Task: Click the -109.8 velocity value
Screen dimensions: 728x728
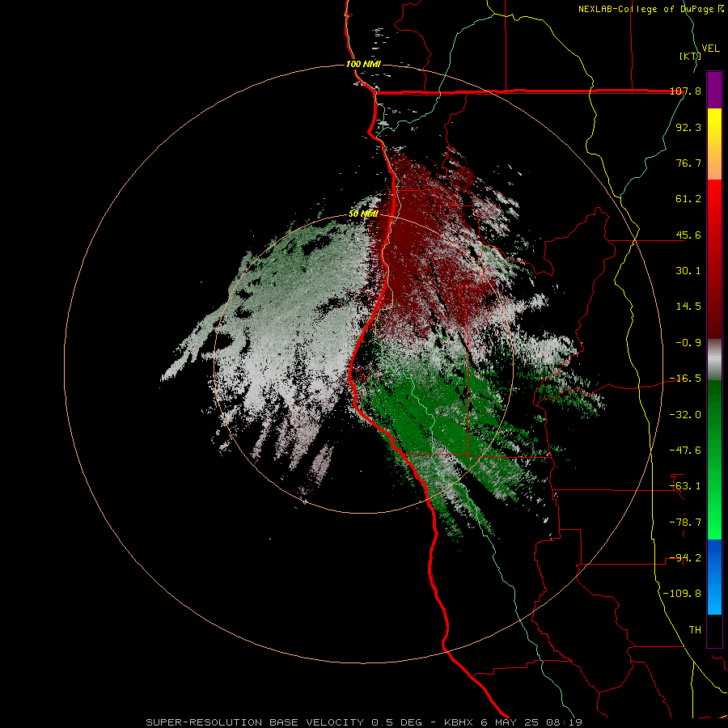Action: coord(682,594)
